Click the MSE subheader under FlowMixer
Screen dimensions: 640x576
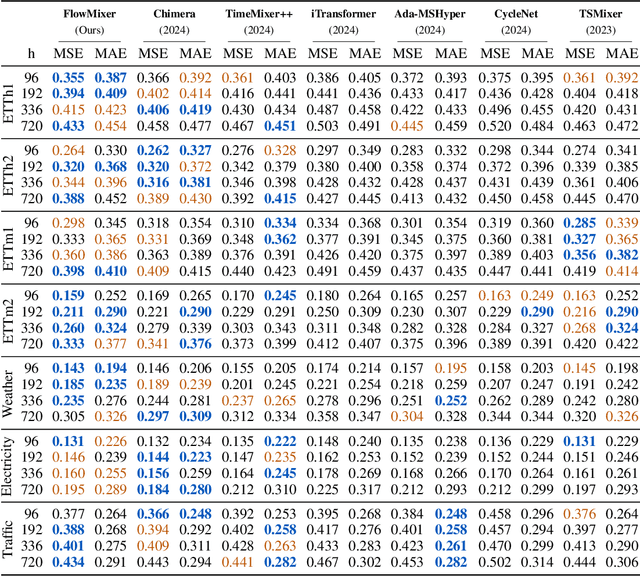click(68, 53)
